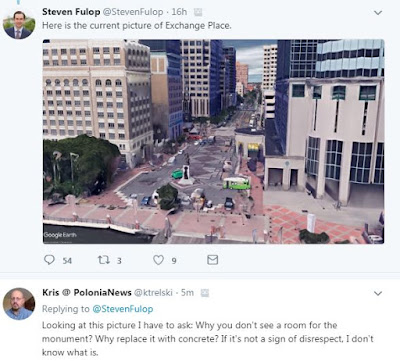This screenshot has height=361, width=400.
Task: Like the tweet with the heart icon
Action: (x=158, y=260)
